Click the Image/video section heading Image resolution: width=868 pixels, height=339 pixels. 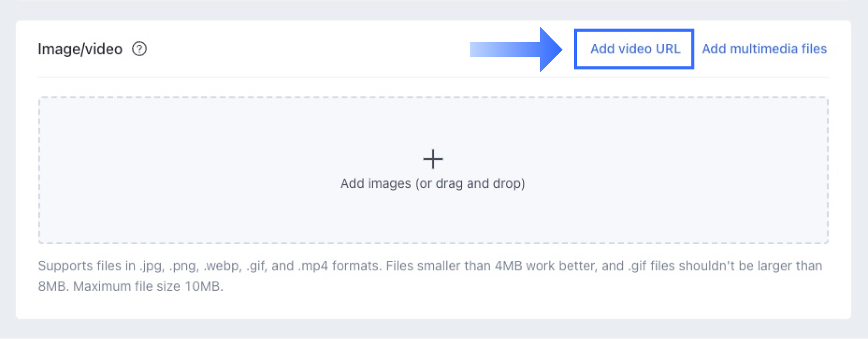coord(80,49)
